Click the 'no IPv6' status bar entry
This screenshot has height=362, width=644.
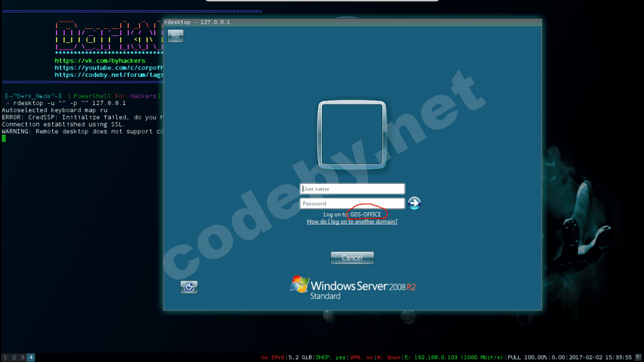[x=273, y=358]
